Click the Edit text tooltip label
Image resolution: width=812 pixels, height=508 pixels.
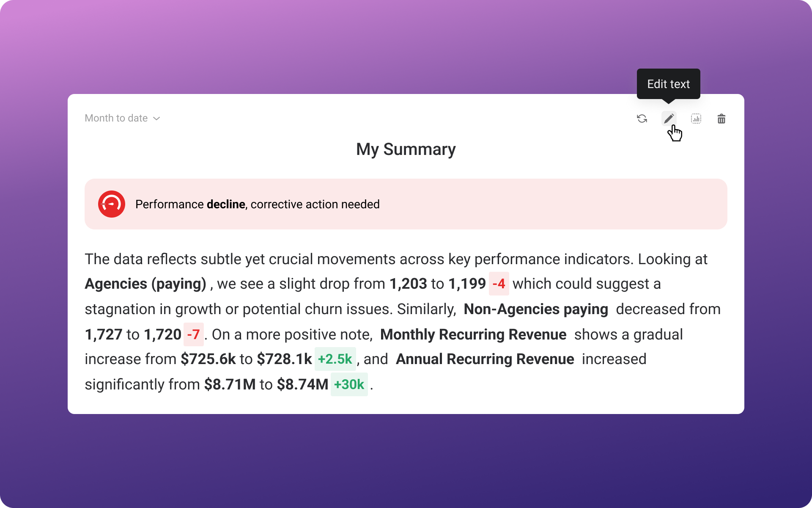668,84
